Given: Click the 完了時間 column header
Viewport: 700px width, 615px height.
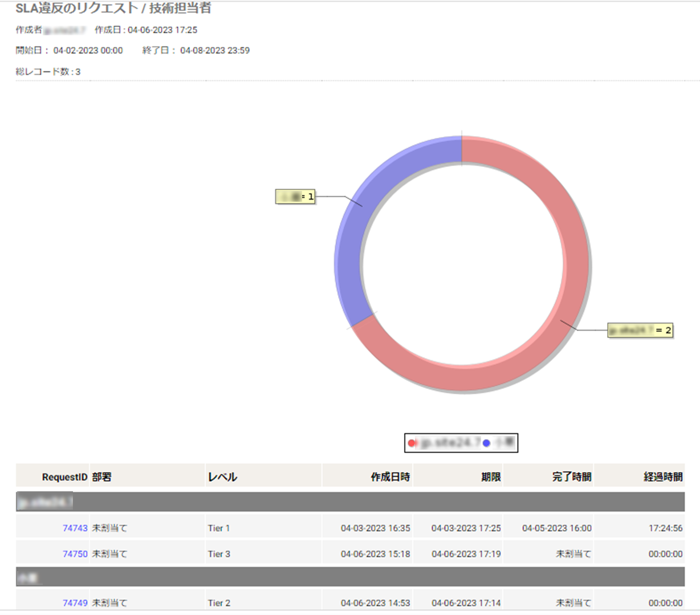Looking at the screenshot, I should (571, 477).
